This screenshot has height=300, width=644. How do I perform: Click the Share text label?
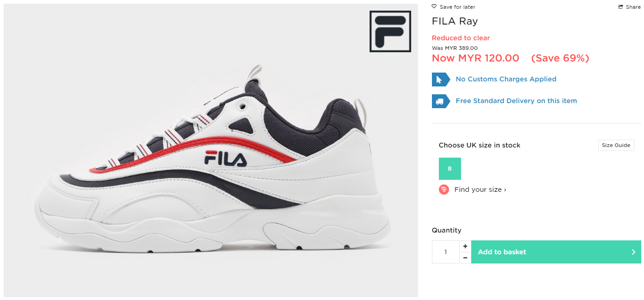[633, 7]
